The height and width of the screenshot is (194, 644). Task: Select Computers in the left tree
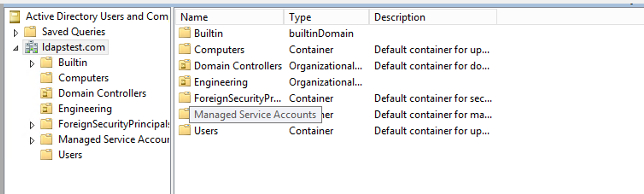(x=83, y=78)
